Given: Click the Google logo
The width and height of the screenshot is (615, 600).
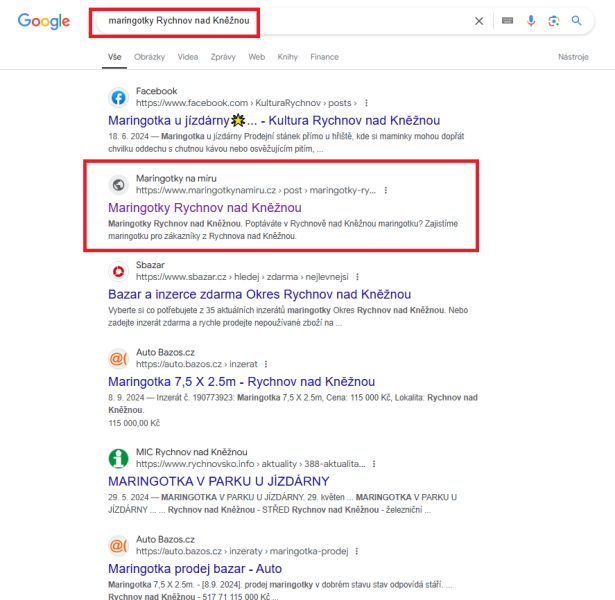Looking at the screenshot, I should (44, 21).
